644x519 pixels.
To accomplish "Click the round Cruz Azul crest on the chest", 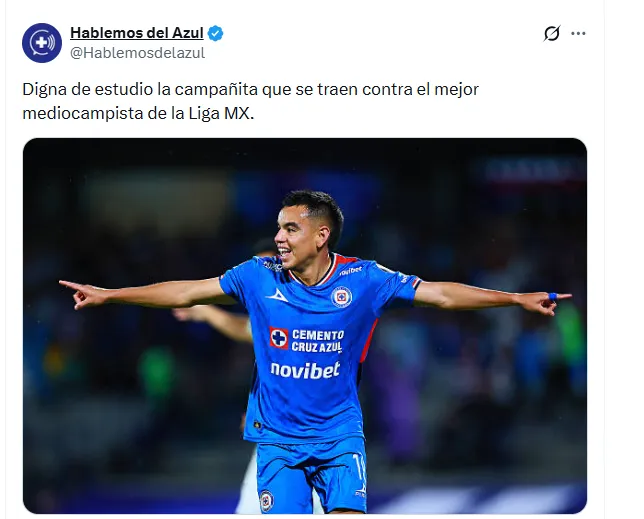I will [341, 297].
